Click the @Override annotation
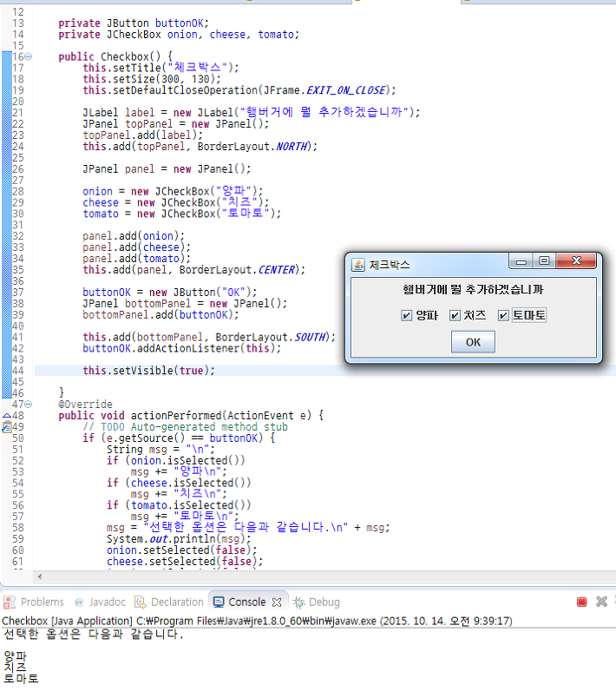The image size is (616, 698). point(85,405)
